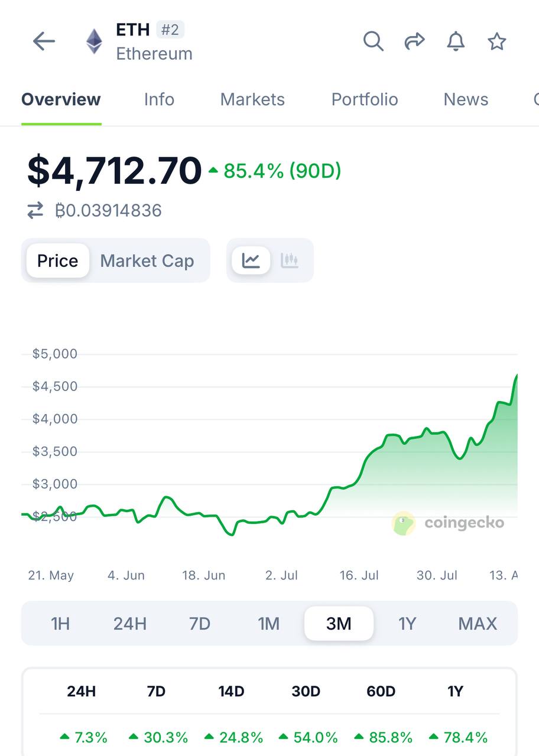The image size is (539, 756).
Task: Open the News tab
Action: (466, 99)
